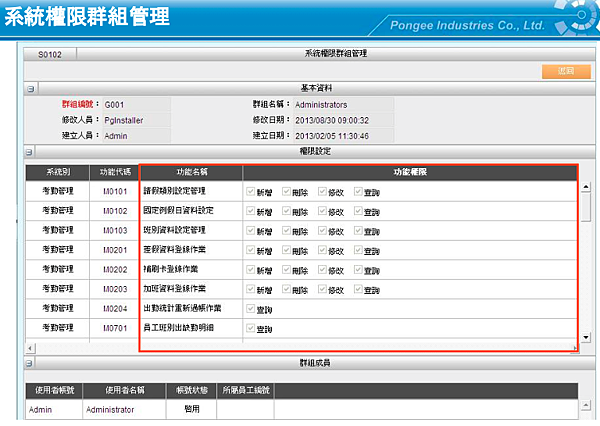This screenshot has height=426, width=600.
Task: Select function code M0201
Action: coord(115,250)
